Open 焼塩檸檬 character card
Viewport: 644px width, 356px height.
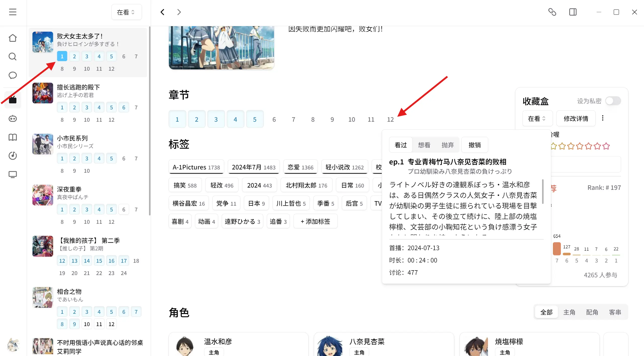[x=529, y=344]
